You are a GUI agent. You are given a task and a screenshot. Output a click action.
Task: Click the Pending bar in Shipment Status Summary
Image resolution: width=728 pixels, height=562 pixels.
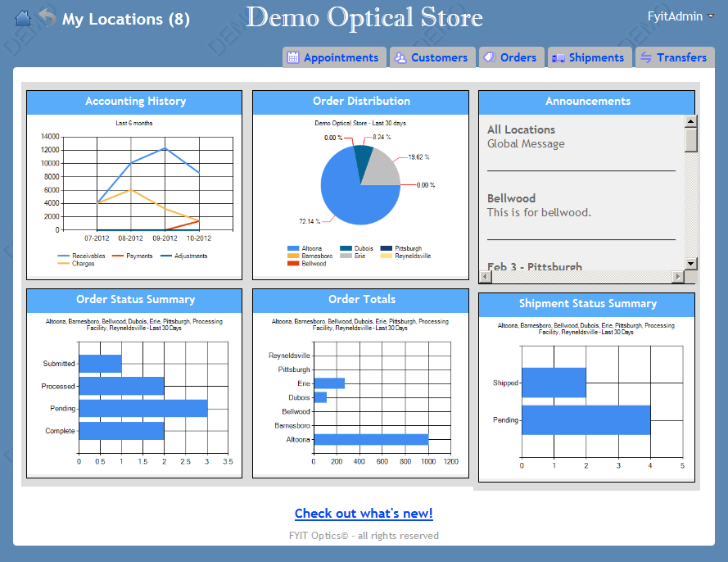[586, 420]
